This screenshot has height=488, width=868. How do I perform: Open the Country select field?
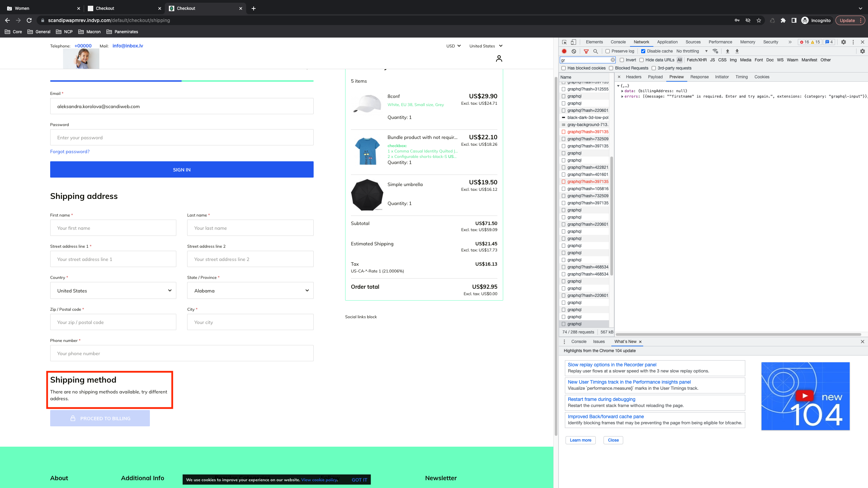(113, 290)
